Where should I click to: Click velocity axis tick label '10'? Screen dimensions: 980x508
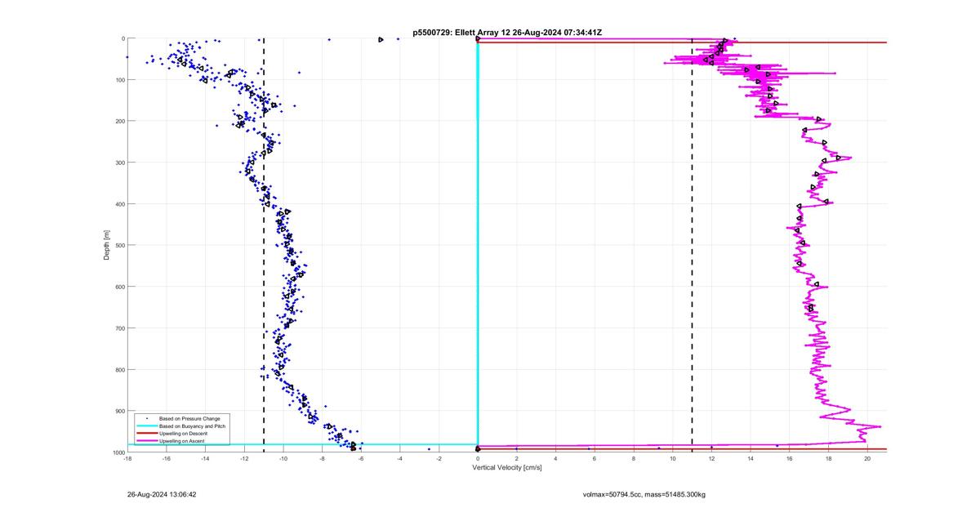[x=673, y=459]
